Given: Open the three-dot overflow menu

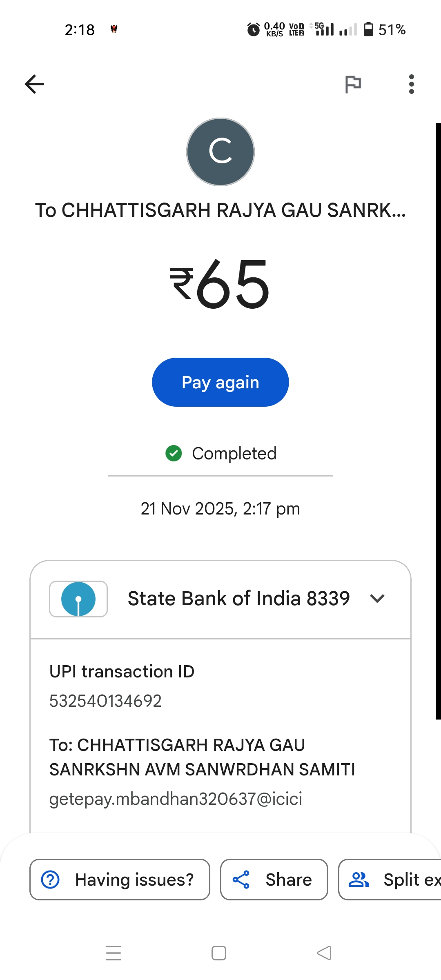Looking at the screenshot, I should 411,84.
